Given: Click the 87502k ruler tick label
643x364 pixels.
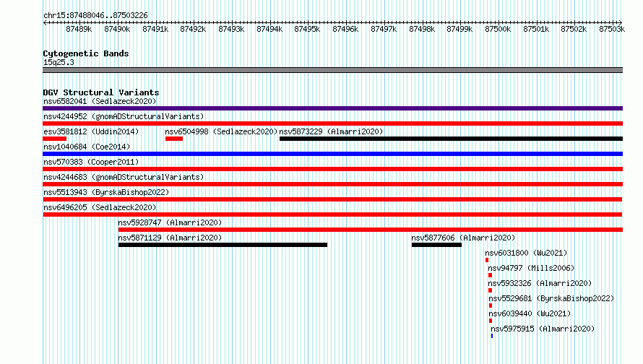Looking at the screenshot, I should (574, 29).
